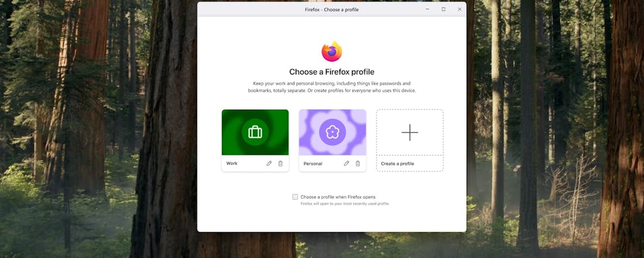Image resolution: width=644 pixels, height=258 pixels.
Task: Click the Firefox - Choose a profile title
Action: click(x=332, y=9)
